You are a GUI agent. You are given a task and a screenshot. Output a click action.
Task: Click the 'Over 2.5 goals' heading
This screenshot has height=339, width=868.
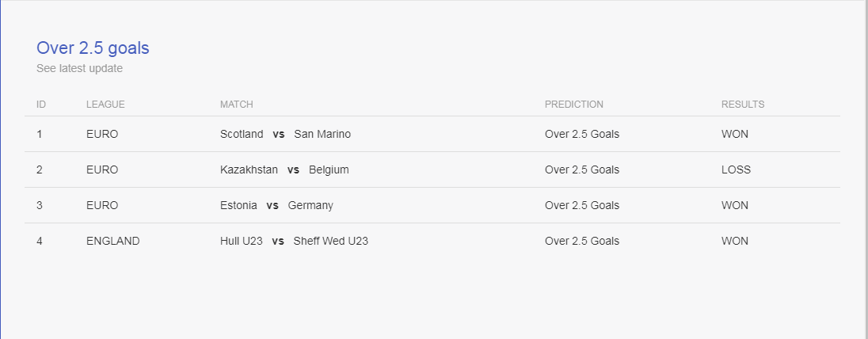click(x=93, y=48)
